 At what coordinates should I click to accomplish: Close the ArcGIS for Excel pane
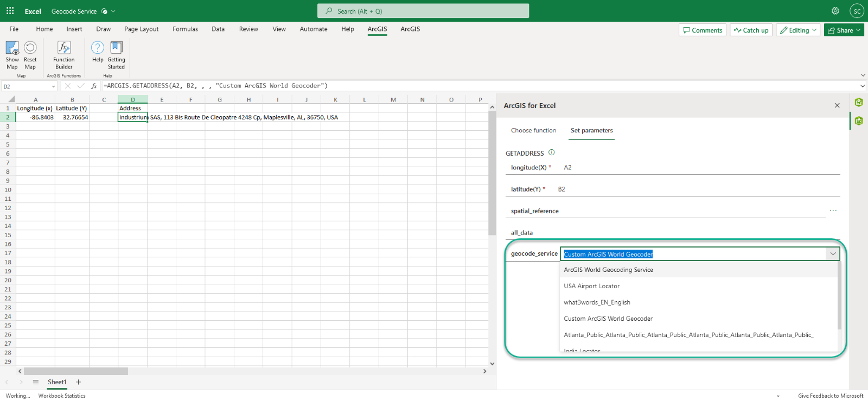837,105
